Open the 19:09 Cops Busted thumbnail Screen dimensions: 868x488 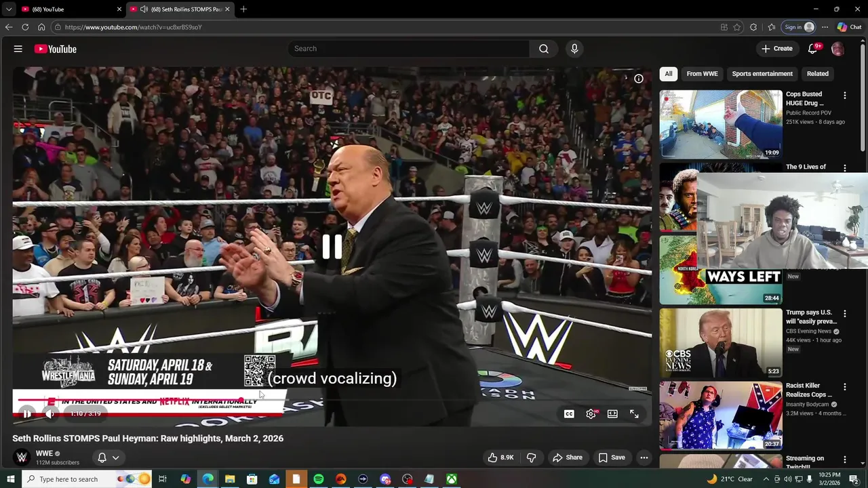pyautogui.click(x=721, y=124)
